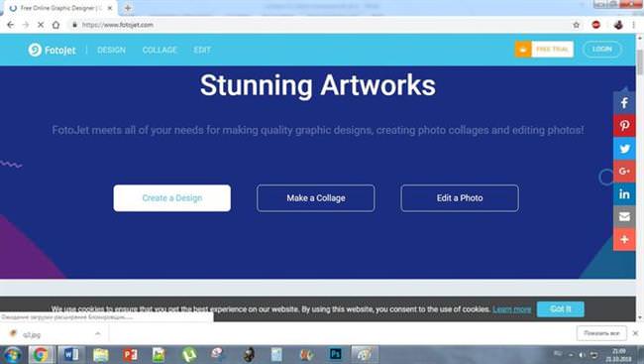Close the Free Online Graphic Designer tab
The height and width of the screenshot is (364, 644).
click(110, 8)
